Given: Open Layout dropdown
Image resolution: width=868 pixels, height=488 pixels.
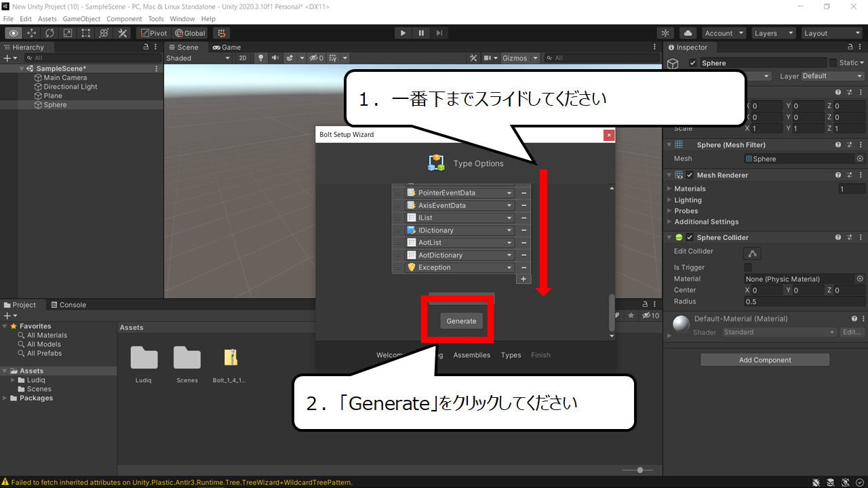Looking at the screenshot, I should (x=831, y=33).
